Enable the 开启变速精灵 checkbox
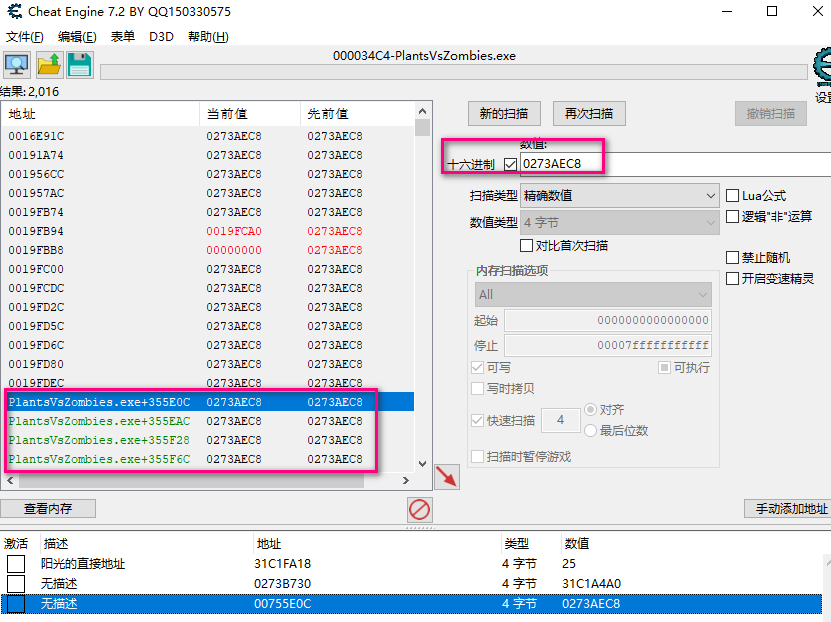The width and height of the screenshot is (831, 622). (x=732, y=278)
